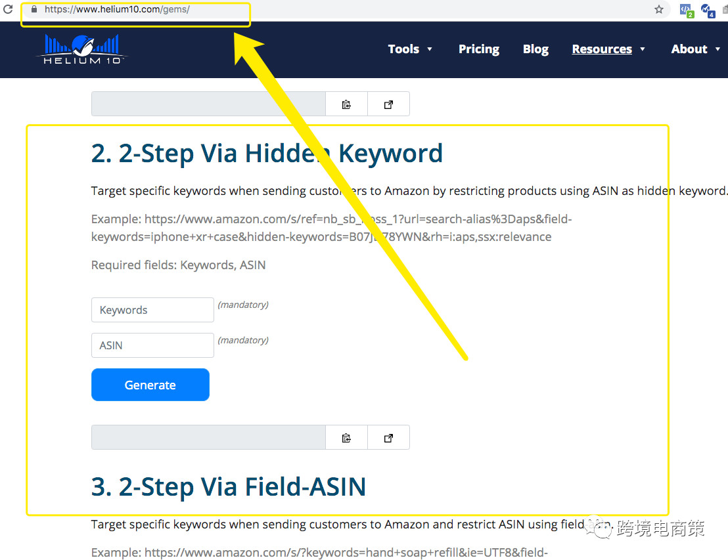Click the '(mandatory)' label beside ASIN
728x560 pixels.
pyautogui.click(x=243, y=340)
